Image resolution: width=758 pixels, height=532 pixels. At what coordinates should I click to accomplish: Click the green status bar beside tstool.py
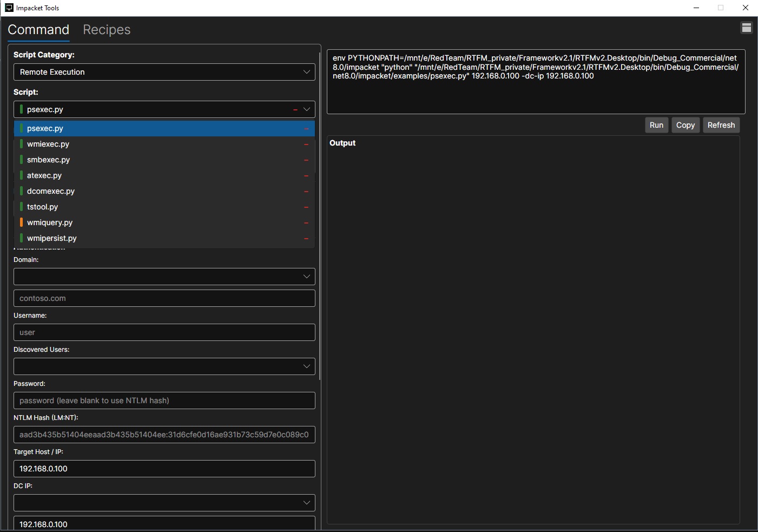[21, 207]
